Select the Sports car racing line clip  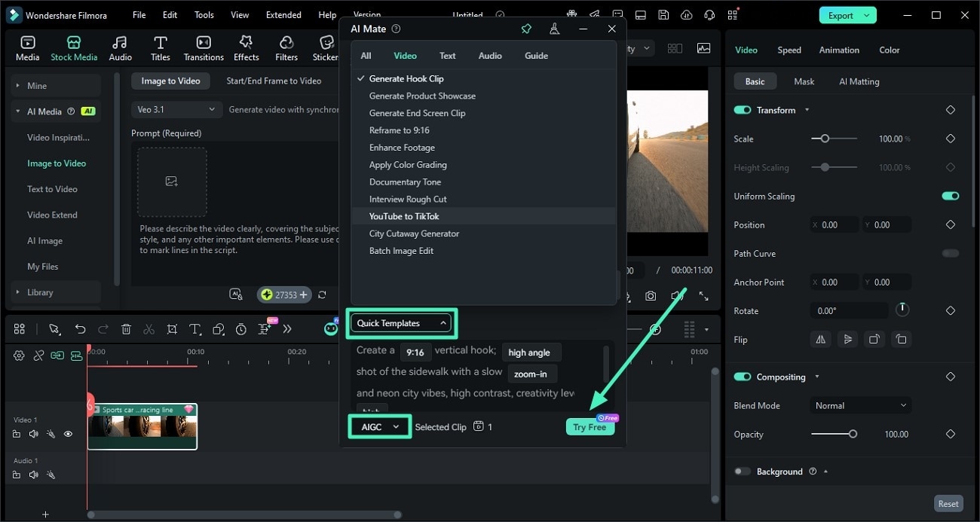point(142,426)
